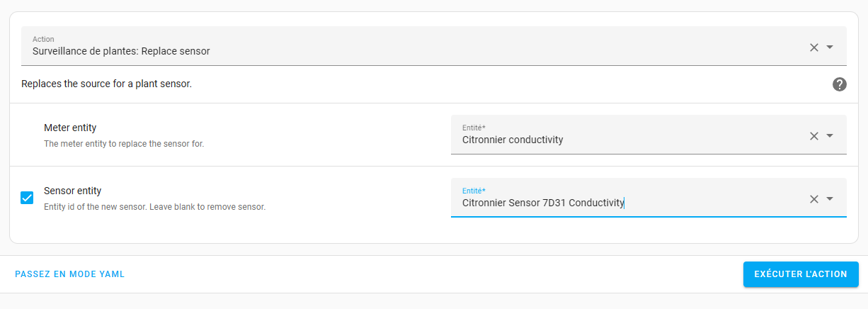Click the Citronnier conductivity entity field
The width and height of the screenshot is (868, 309).
click(602, 140)
